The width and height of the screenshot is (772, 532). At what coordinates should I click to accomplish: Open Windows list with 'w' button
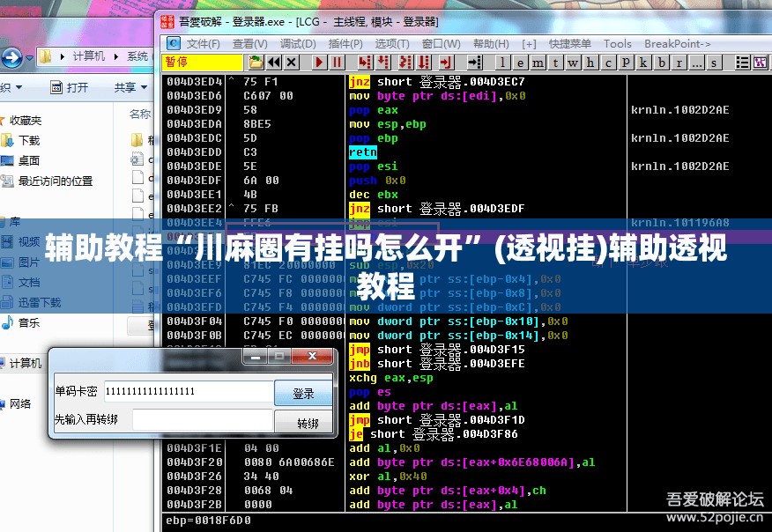573,62
